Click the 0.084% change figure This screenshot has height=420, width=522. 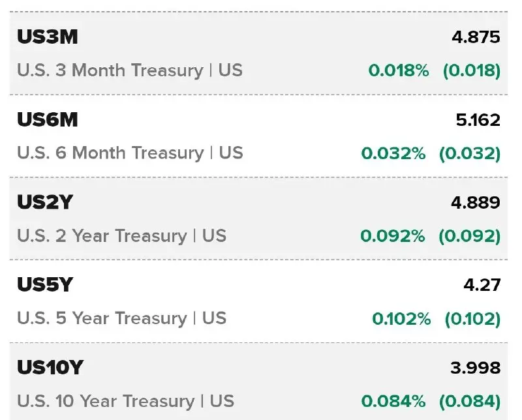point(393,401)
